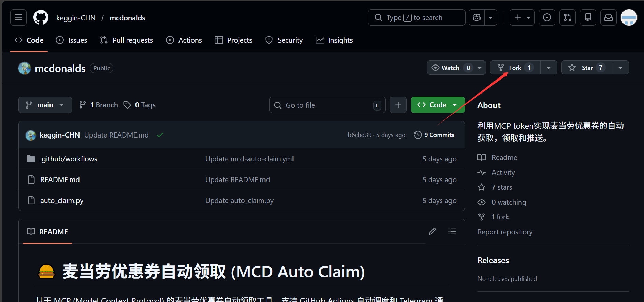Switch to the Actions tab
Viewport: 644px width, 302px height.
tap(184, 40)
